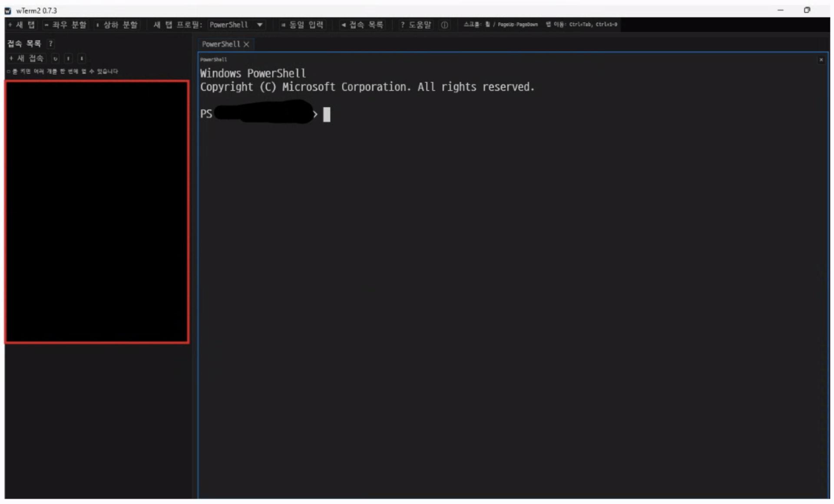
Task: Close the PowerShell pane using its corner X
Action: (821, 60)
